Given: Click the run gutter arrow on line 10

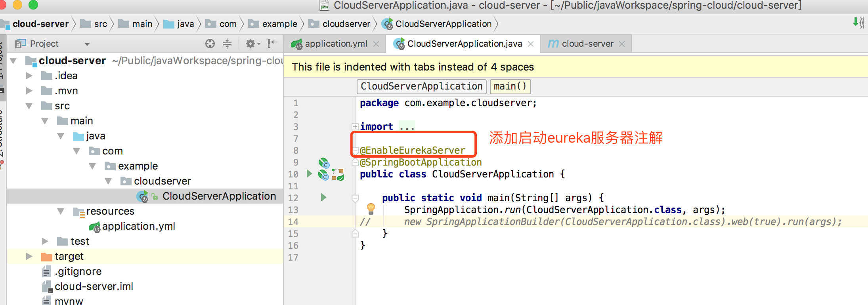Looking at the screenshot, I should (x=309, y=173).
